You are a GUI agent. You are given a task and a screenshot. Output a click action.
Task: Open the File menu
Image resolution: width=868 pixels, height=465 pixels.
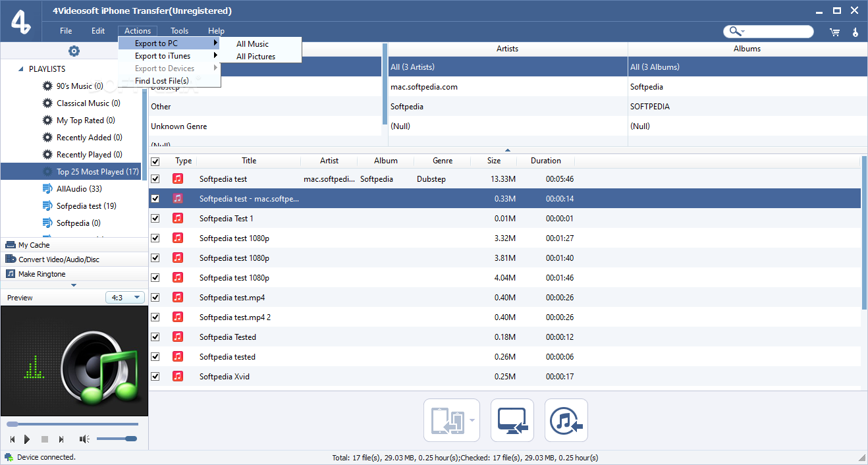66,31
